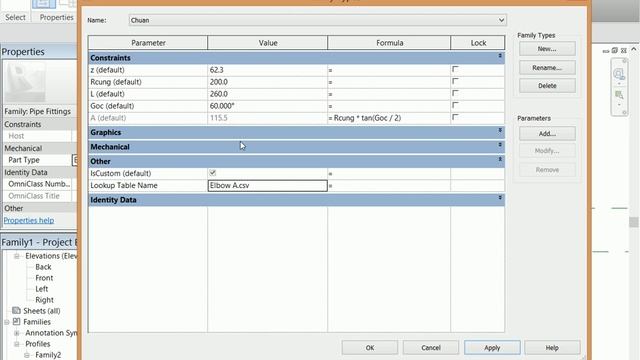Toggle the lock checkbox for A (default)
This screenshot has width=640, height=360.
click(x=456, y=117)
